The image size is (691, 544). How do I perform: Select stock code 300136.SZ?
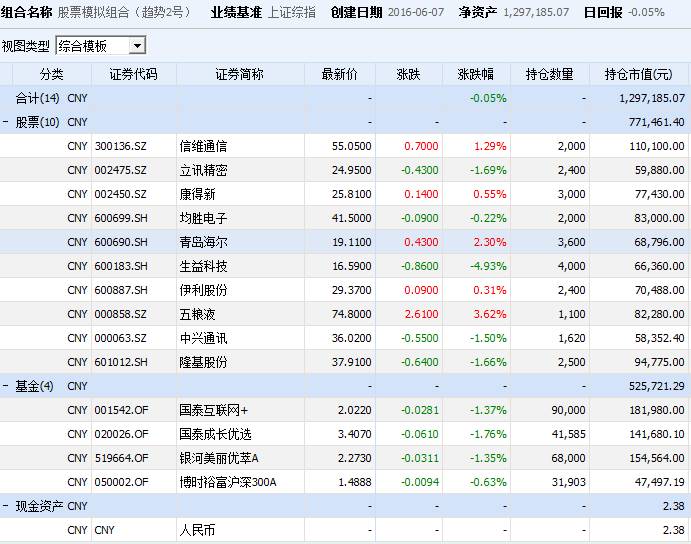coord(120,146)
